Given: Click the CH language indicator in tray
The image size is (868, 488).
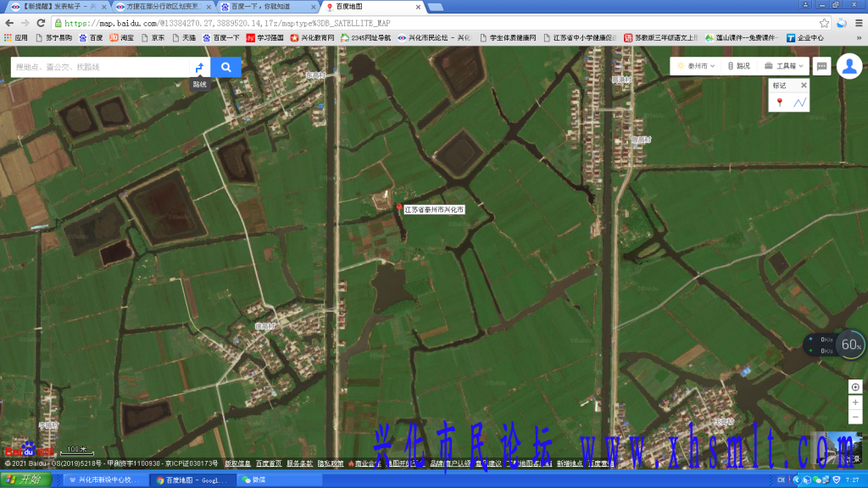Looking at the screenshot, I should pyautogui.click(x=781, y=480).
